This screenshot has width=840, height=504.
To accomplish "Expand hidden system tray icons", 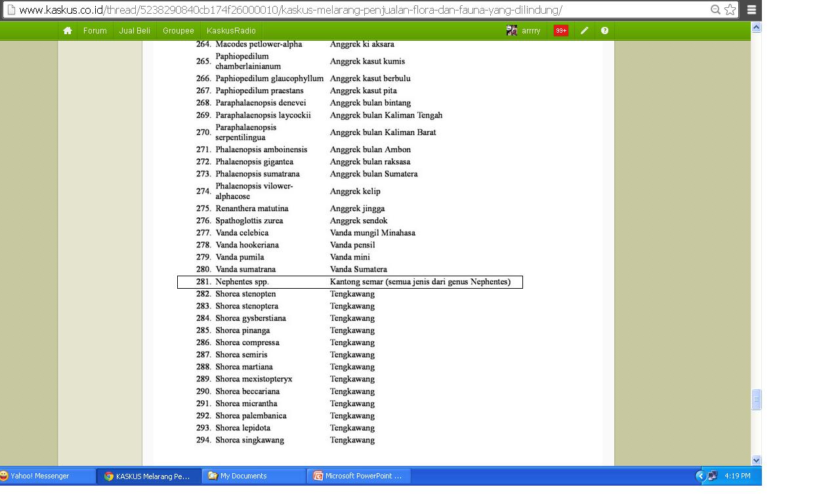I will (x=700, y=476).
